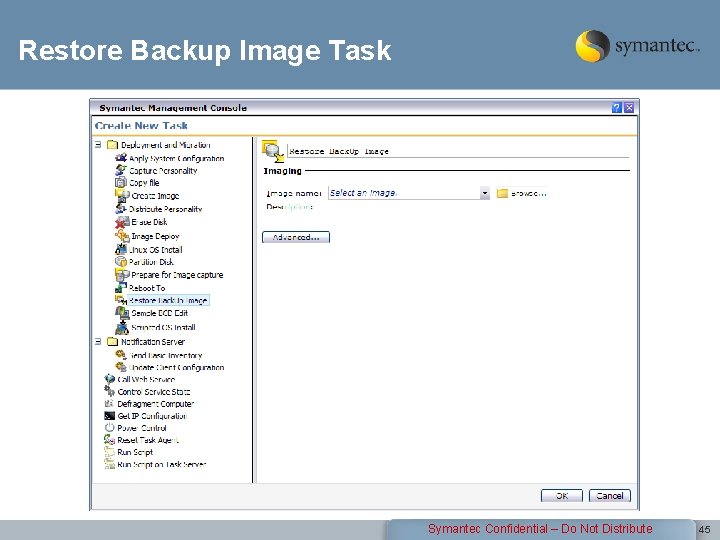Click the Sample BCD Edit icon

(122, 313)
